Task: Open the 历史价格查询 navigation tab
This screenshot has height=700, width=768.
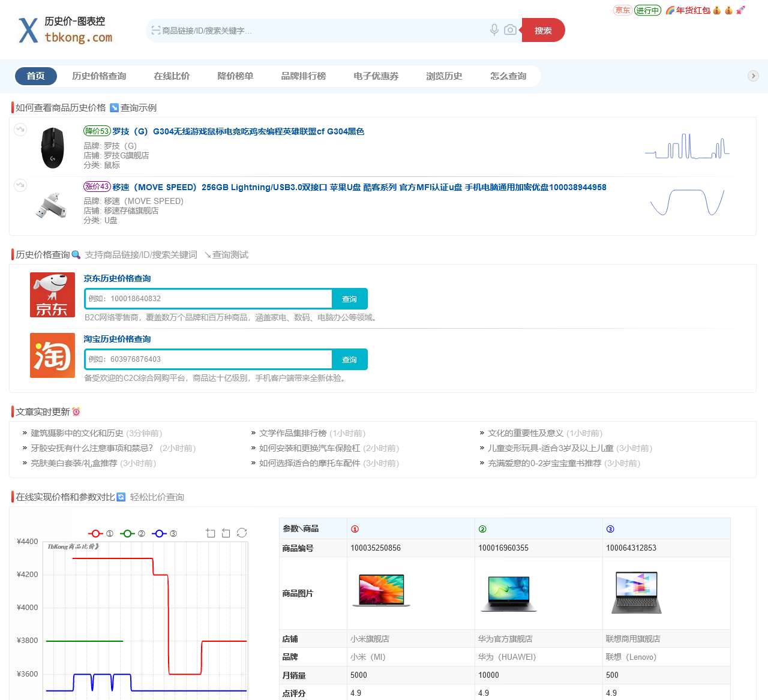Action: 99,76
